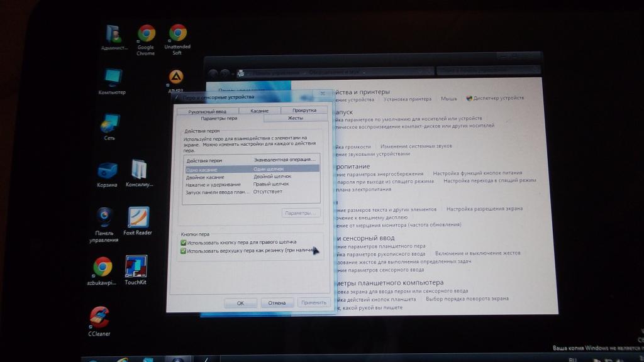Open the Панель управления desktop icon
Image resolution: width=644 pixels, height=362 pixels.
coord(104,218)
